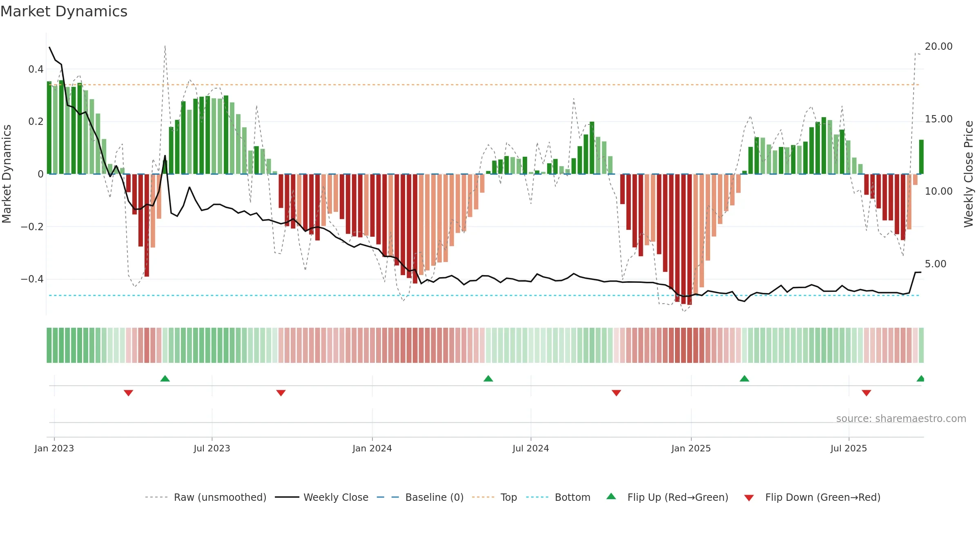Click the 0.2 left axis label
Image resolution: width=980 pixels, height=551 pixels.
coord(36,122)
